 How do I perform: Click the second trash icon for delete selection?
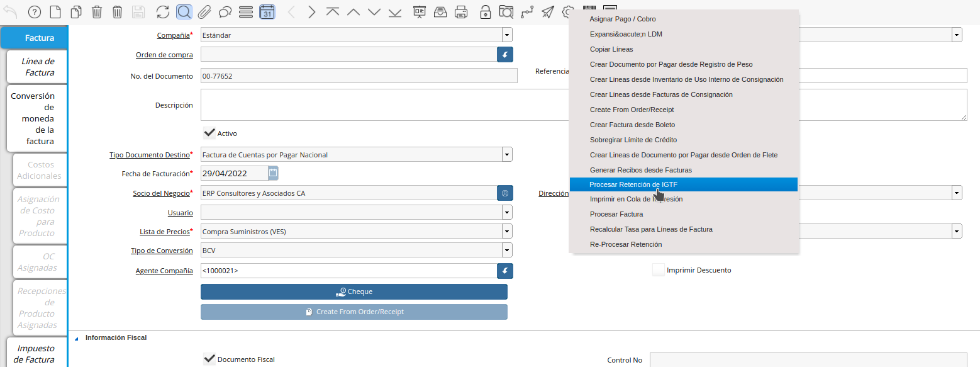(x=118, y=11)
